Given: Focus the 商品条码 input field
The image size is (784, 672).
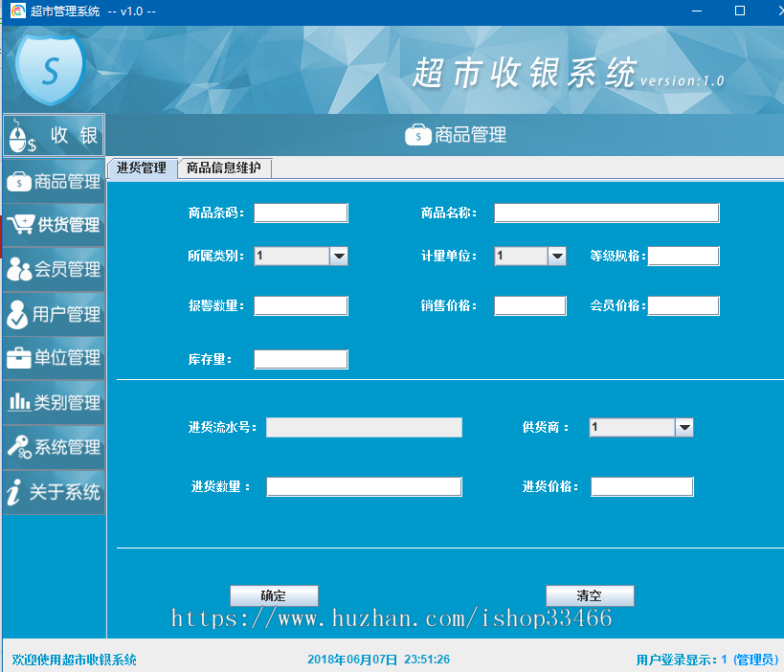Looking at the screenshot, I should pyautogui.click(x=301, y=213).
